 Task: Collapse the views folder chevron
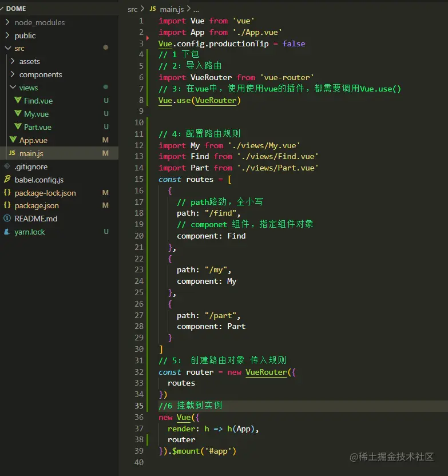13,88
